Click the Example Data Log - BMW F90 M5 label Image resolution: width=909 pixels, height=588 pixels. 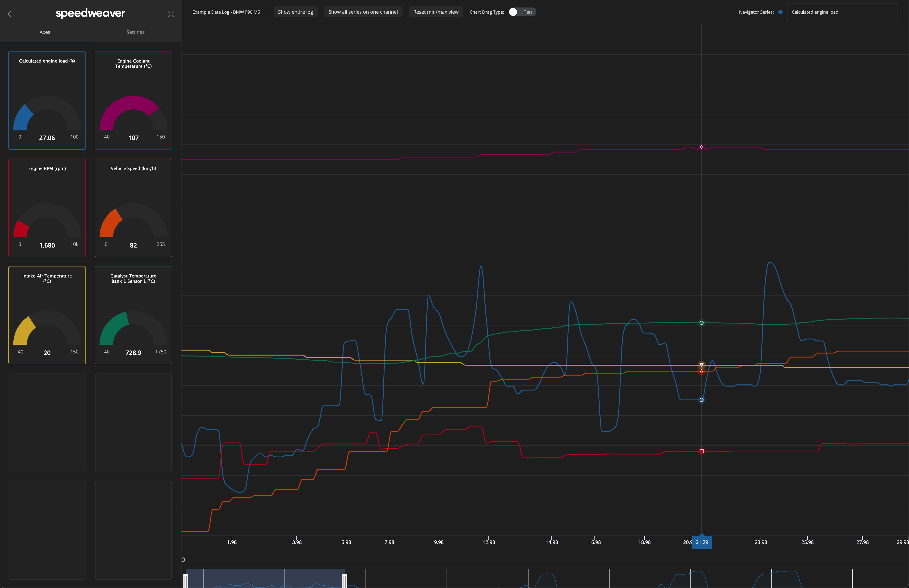226,12
